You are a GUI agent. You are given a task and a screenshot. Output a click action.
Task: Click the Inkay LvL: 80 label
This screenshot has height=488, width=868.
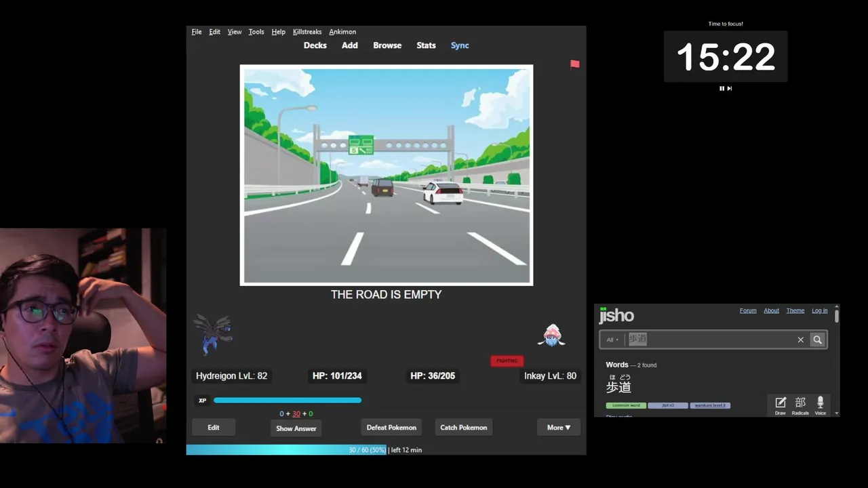pyautogui.click(x=550, y=375)
